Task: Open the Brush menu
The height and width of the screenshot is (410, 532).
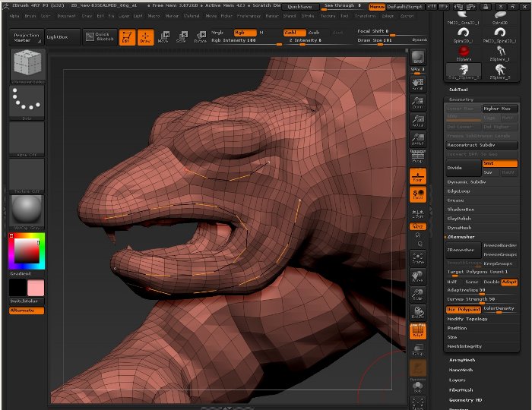Action: coord(30,15)
